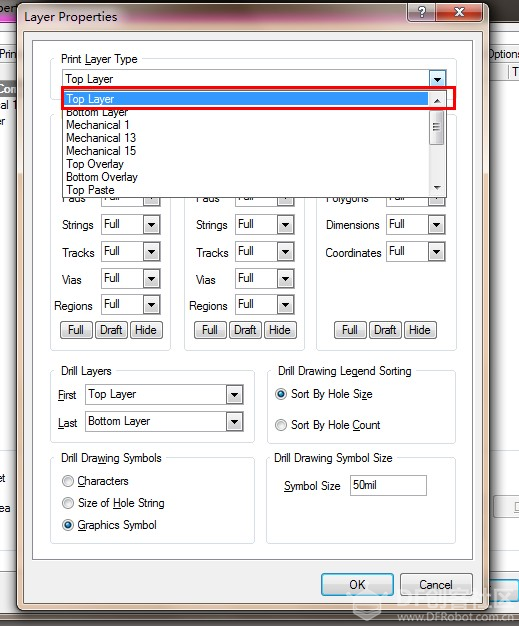Click the layer list scrollbar thumb
The image size is (519, 626).
[437, 127]
